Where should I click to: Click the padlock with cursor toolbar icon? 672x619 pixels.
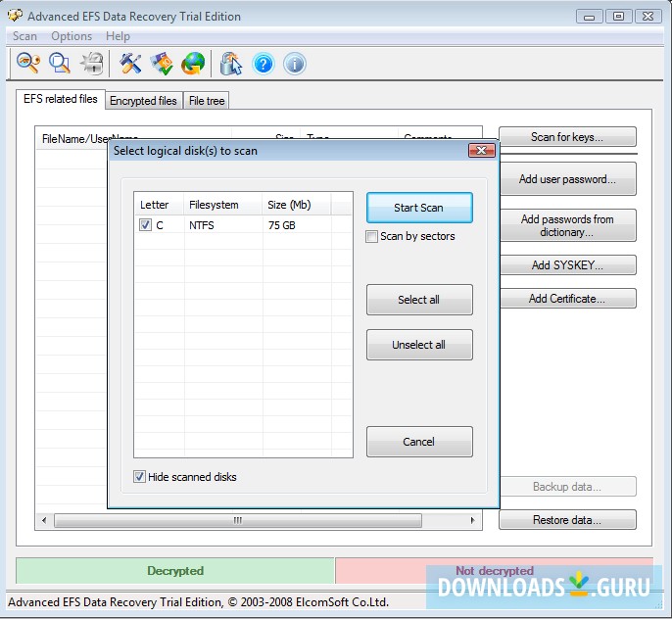coord(230,64)
